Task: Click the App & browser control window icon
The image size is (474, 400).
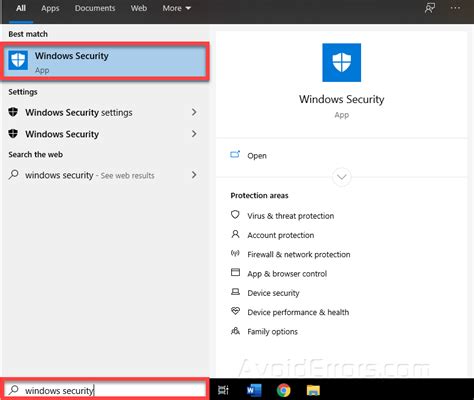Action: click(x=235, y=272)
